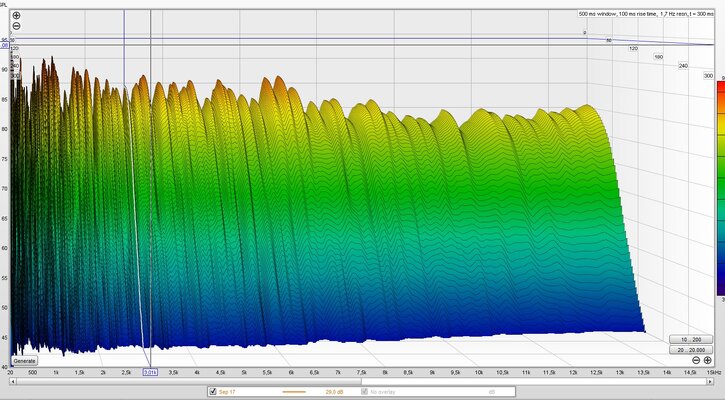This screenshot has height=400, width=725.
Task: Click the 3.01k frequency cursor label
Action: (x=150, y=372)
